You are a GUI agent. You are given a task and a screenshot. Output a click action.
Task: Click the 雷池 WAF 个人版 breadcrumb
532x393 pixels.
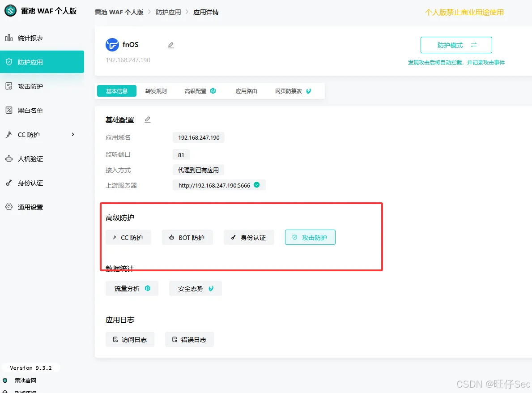click(119, 12)
